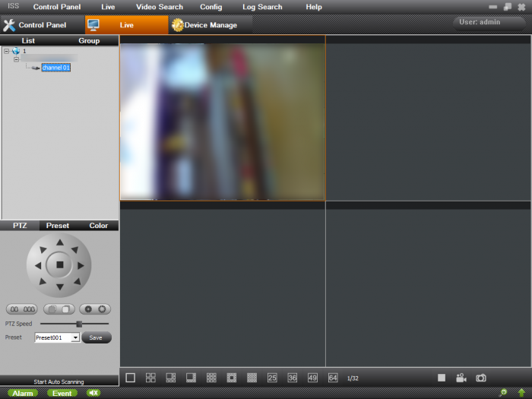Select the List tab
Image resolution: width=532 pixels, height=399 pixels.
(28, 41)
